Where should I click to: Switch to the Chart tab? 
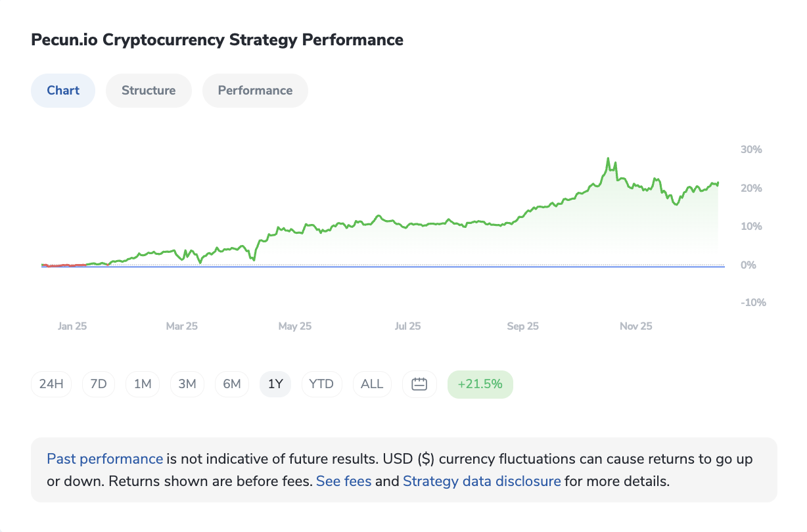(x=63, y=91)
